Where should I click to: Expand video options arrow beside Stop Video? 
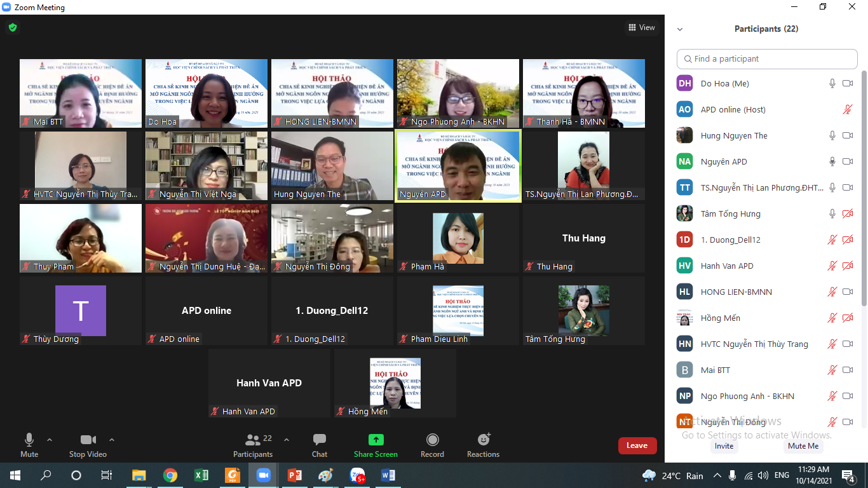112,440
